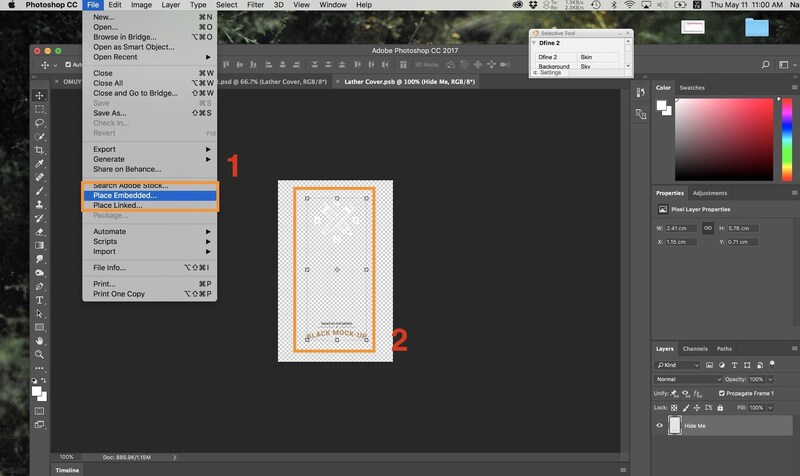Click Skin button in Selective Tool
Image resolution: width=800 pixels, height=476 pixels.
click(x=599, y=57)
